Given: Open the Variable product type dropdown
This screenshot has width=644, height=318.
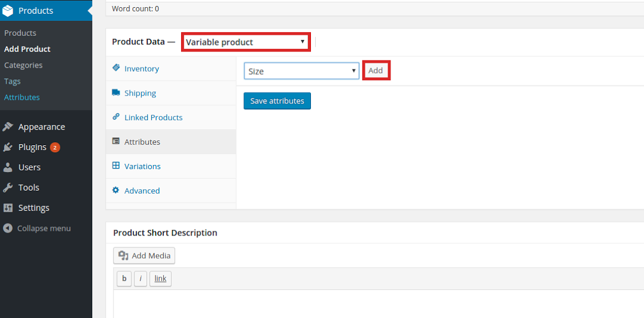Looking at the screenshot, I should point(246,42).
